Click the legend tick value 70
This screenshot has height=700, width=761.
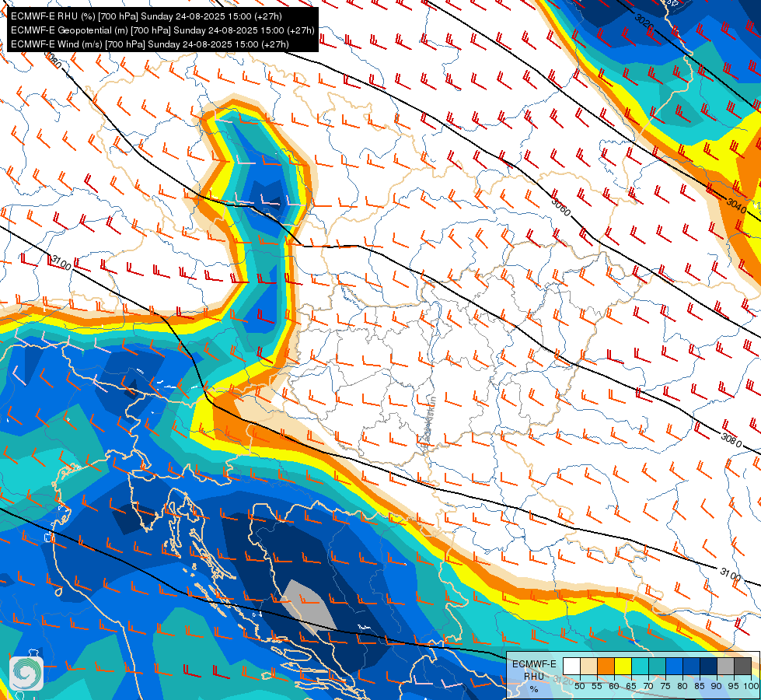[x=648, y=686]
